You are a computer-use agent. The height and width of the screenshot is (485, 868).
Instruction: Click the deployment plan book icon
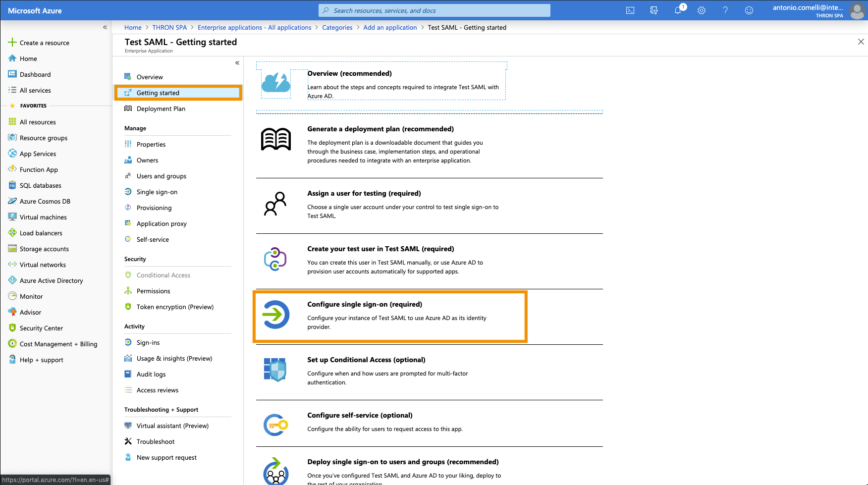pos(276,139)
